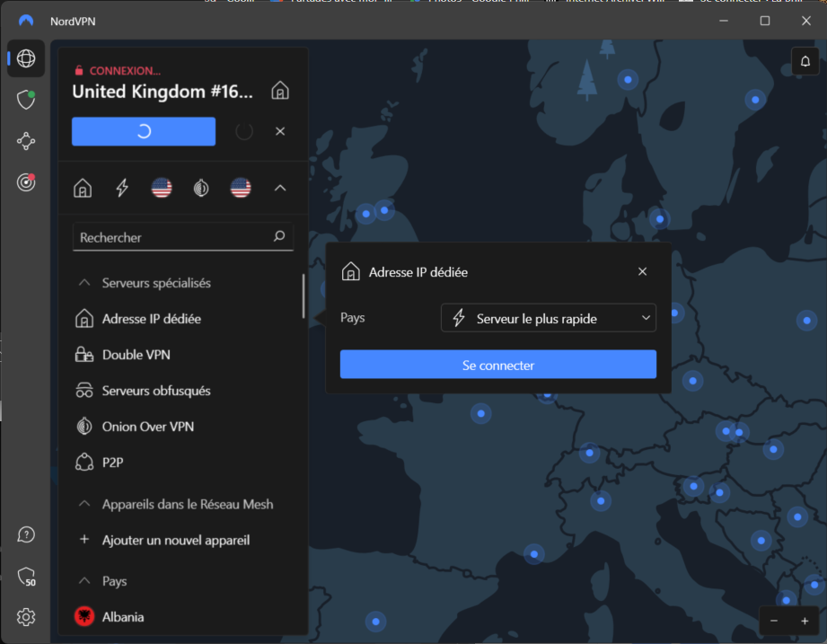This screenshot has width=827, height=644.
Task: Collapse the quick shortcuts row chevron
Action: point(279,188)
